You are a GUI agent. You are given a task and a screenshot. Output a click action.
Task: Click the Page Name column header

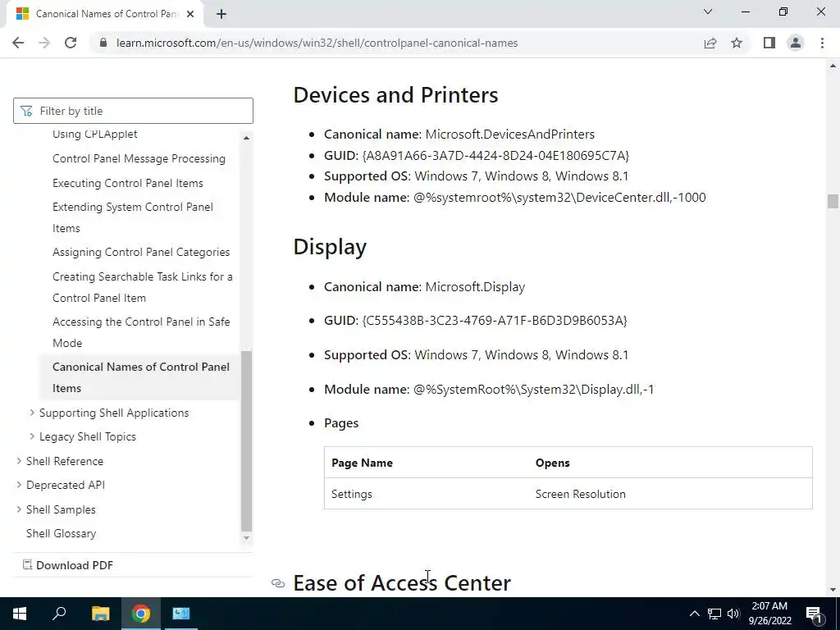(x=362, y=463)
